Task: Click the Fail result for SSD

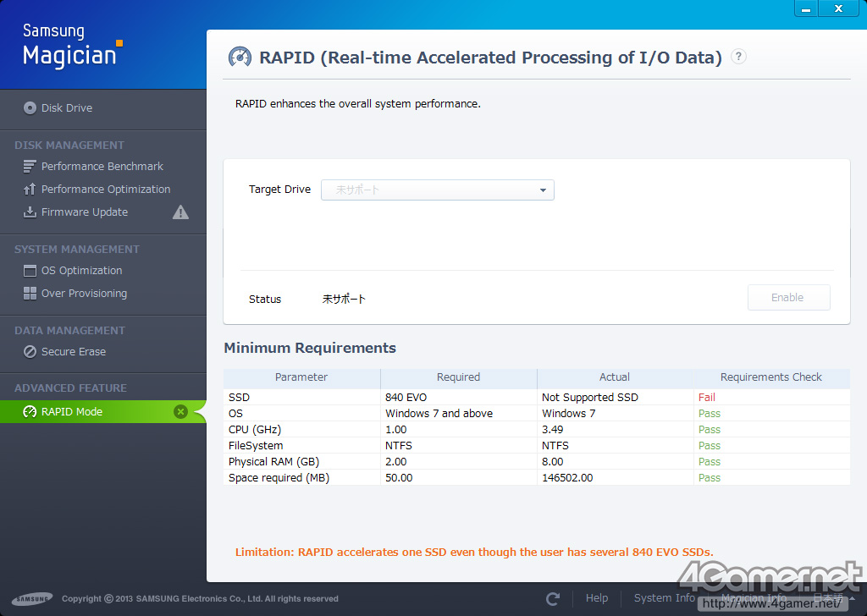Action: tap(707, 397)
